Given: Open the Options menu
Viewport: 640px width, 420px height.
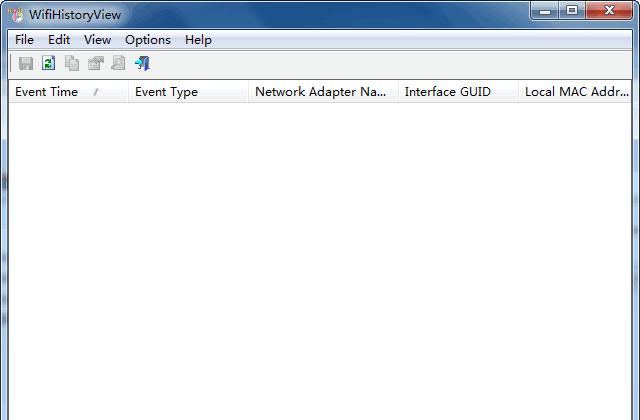Looking at the screenshot, I should point(148,40).
